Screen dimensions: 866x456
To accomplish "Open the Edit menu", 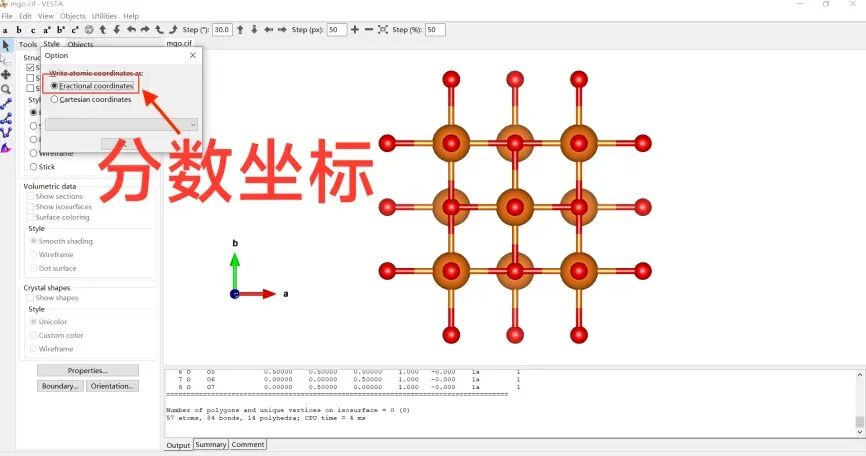I will [25, 16].
